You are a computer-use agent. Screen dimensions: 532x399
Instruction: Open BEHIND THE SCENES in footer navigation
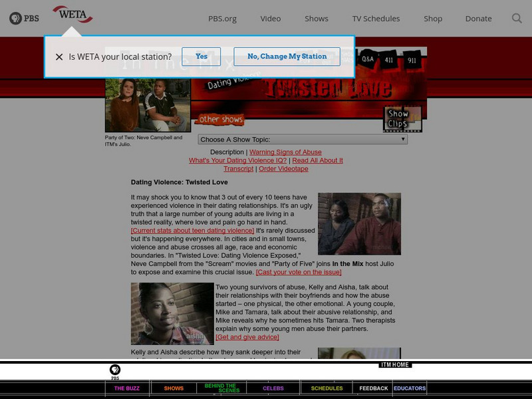pos(222,388)
